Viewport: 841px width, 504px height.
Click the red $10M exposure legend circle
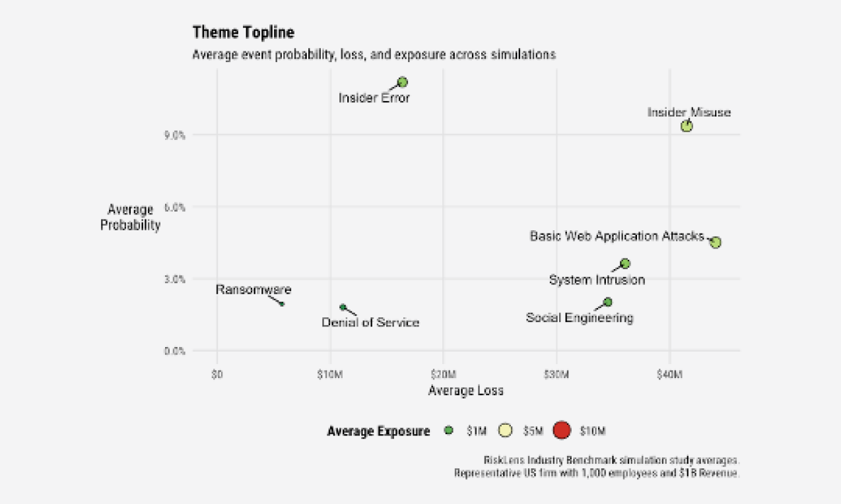click(x=560, y=431)
